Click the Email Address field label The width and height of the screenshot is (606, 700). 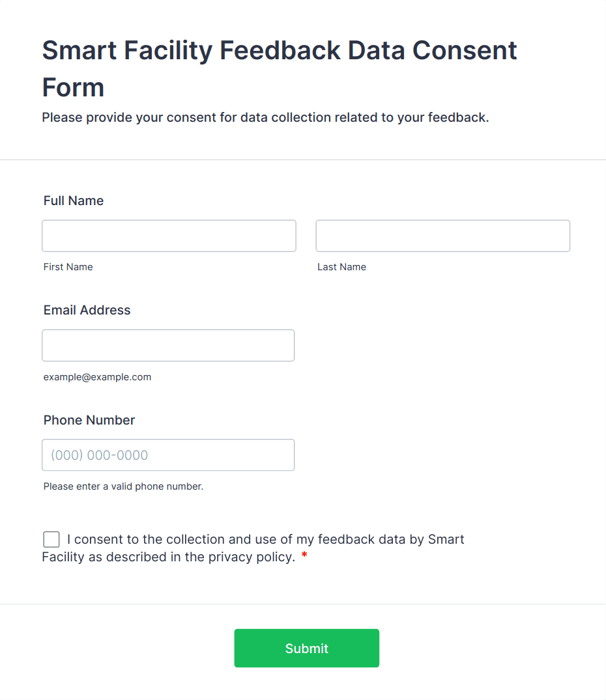click(x=87, y=310)
